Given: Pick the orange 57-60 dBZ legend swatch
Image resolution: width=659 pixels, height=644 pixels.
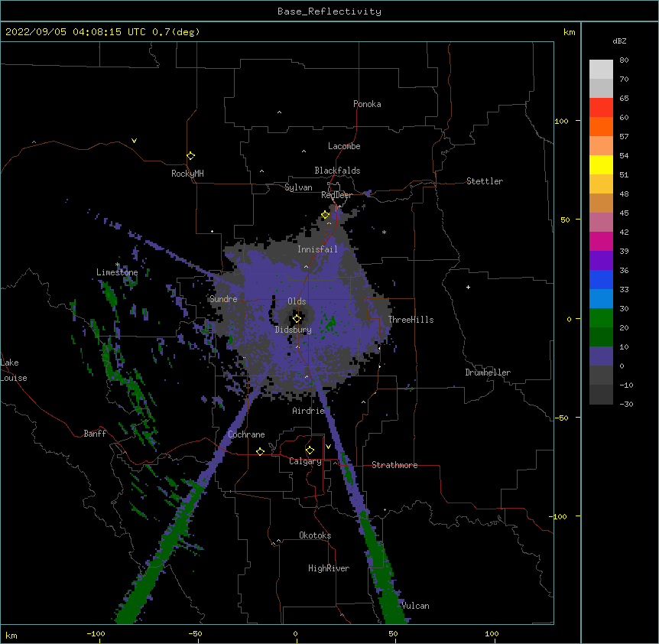Looking at the screenshot, I should (x=601, y=126).
